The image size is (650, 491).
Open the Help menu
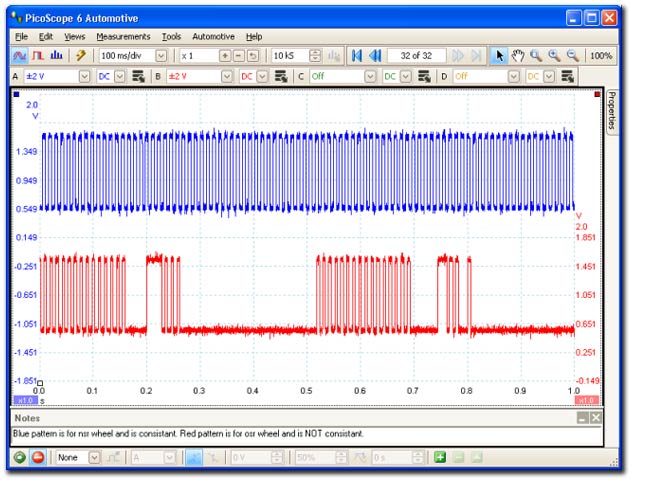tap(254, 36)
